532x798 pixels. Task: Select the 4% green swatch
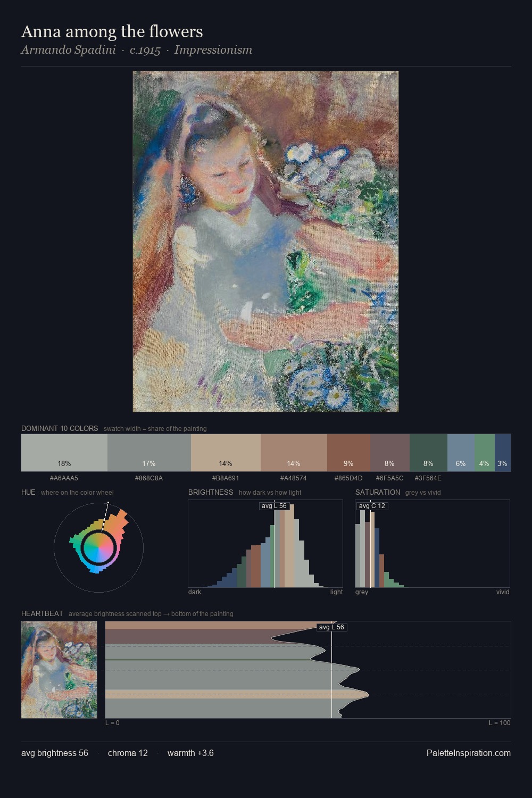tap(485, 453)
